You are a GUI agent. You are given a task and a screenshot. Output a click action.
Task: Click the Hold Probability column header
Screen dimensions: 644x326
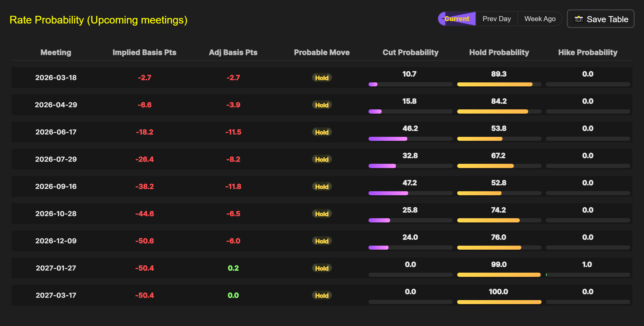pos(499,52)
